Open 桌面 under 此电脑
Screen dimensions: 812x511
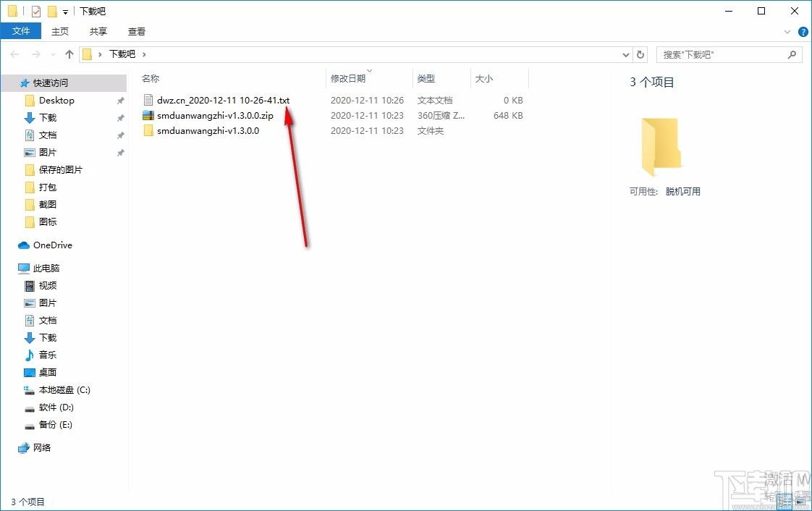coord(48,372)
